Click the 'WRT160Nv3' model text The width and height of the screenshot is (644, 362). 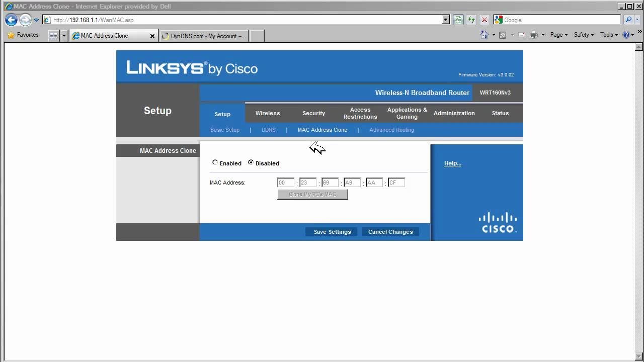click(x=495, y=93)
